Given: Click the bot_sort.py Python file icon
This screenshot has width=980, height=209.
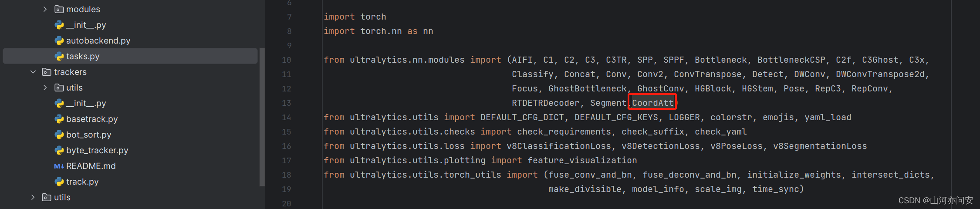Looking at the screenshot, I should pyautogui.click(x=59, y=135).
